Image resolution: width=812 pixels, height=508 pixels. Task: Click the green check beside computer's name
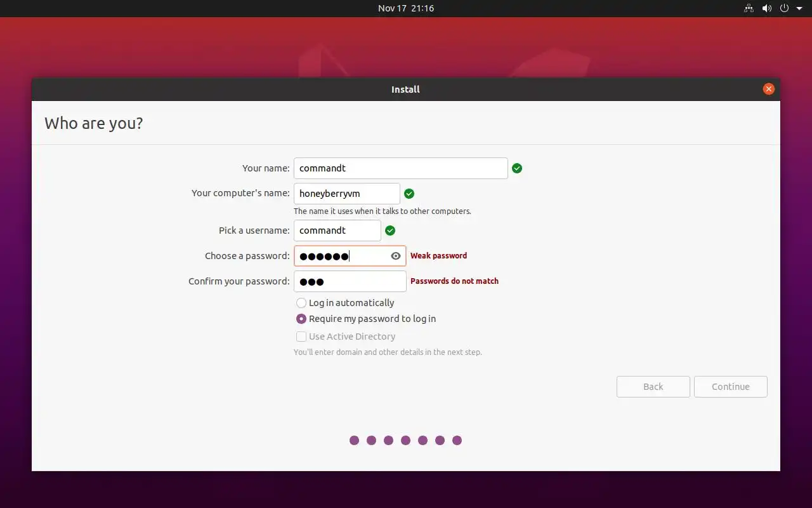409,194
